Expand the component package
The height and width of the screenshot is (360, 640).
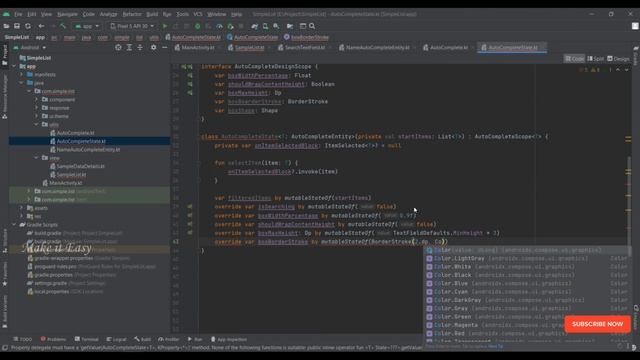(x=37, y=100)
